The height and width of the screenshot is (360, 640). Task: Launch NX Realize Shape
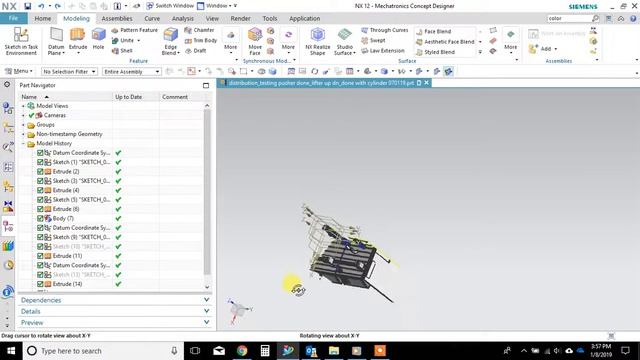318,41
